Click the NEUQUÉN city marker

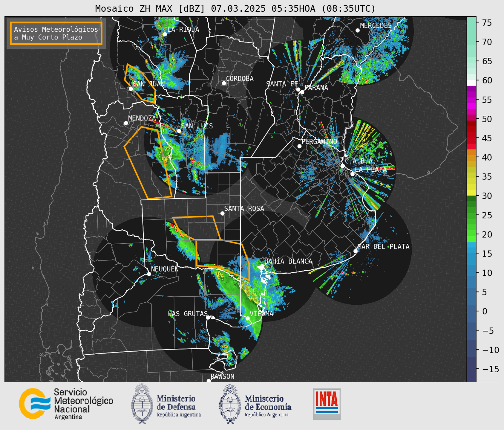[x=149, y=274]
